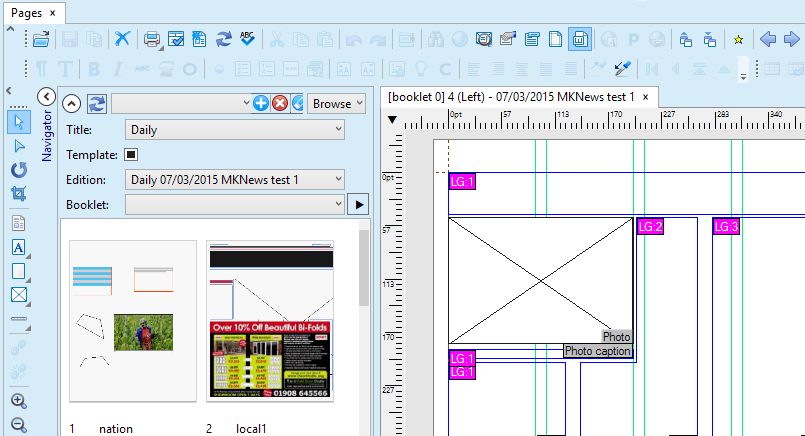Click the red X delete button
Screen dimensions: 805x436
(280, 104)
